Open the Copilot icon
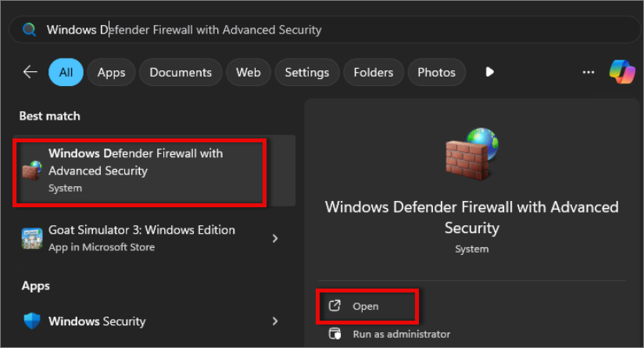 click(622, 72)
